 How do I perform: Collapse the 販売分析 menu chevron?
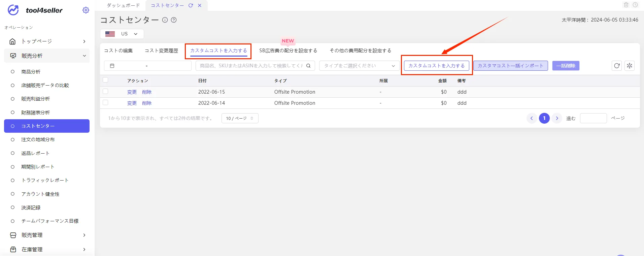pyautogui.click(x=84, y=56)
